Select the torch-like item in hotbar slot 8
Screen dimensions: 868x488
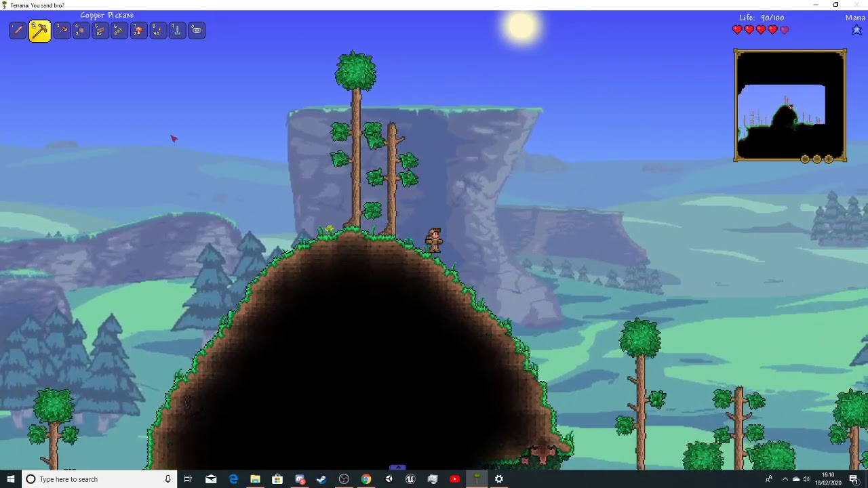pyautogui.click(x=158, y=30)
